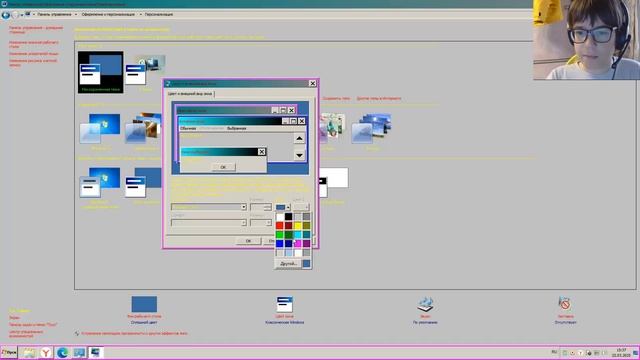Open the Start button on taskbar

point(9,352)
